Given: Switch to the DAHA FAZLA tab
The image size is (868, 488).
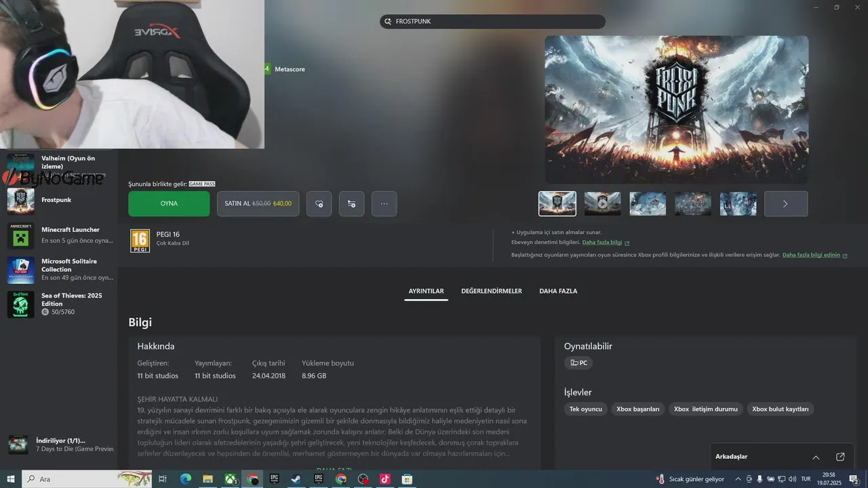Looking at the screenshot, I should pos(558,291).
